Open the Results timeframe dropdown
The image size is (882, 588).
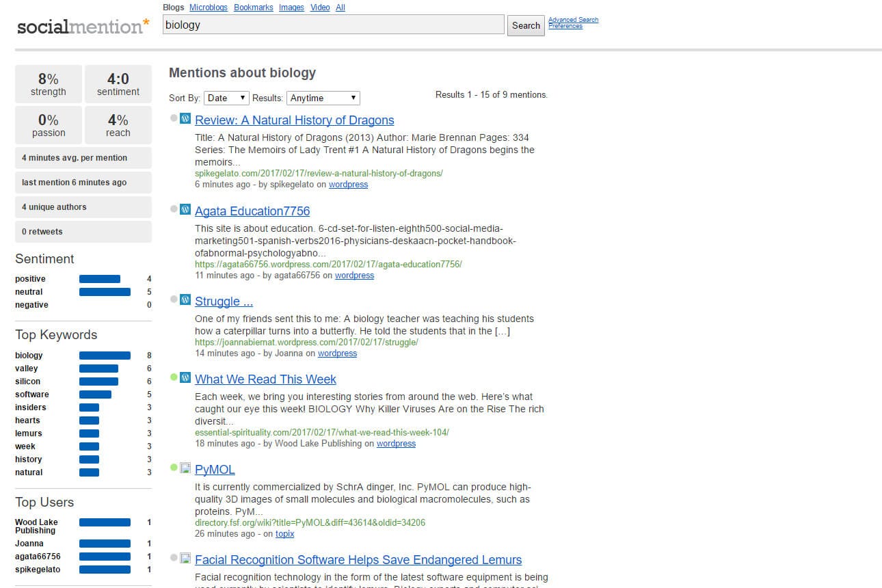323,98
